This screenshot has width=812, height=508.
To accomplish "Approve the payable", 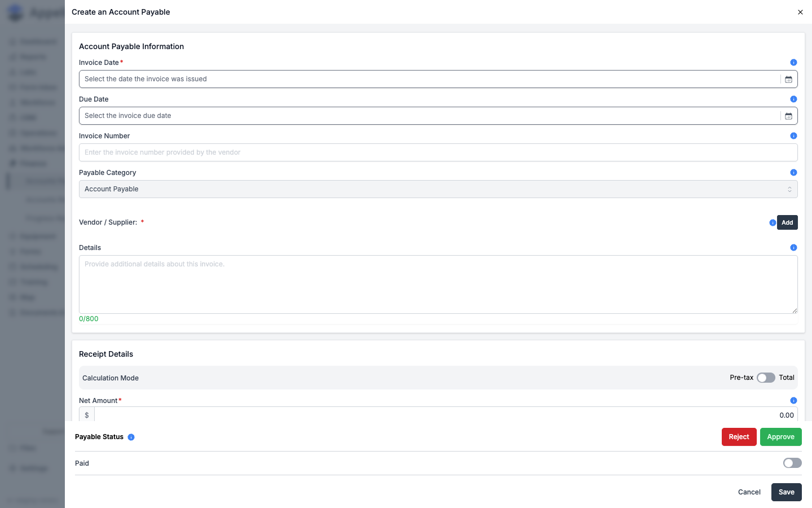I will tap(780, 437).
